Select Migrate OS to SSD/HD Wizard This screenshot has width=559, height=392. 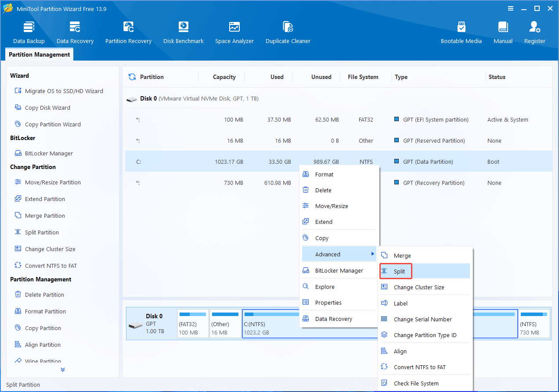[59, 91]
